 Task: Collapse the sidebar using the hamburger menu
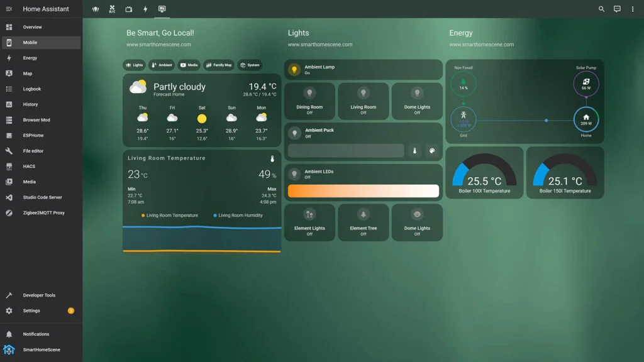coord(9,9)
